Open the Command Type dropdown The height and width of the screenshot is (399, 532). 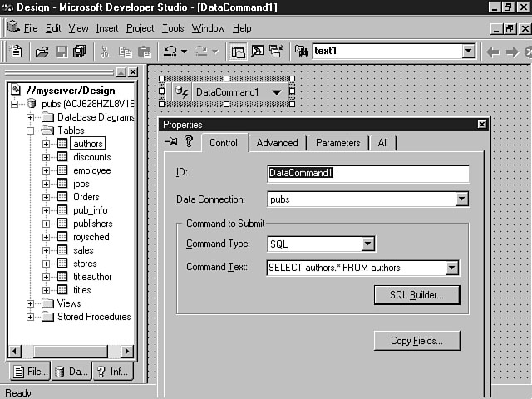368,244
